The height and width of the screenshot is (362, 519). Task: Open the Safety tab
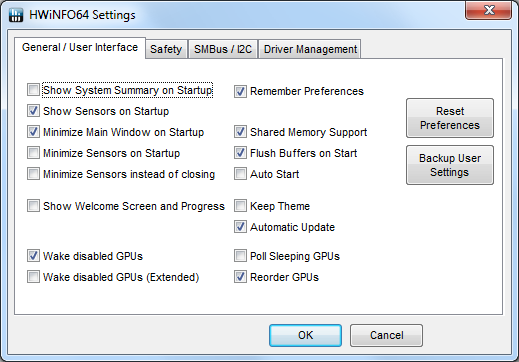166,49
